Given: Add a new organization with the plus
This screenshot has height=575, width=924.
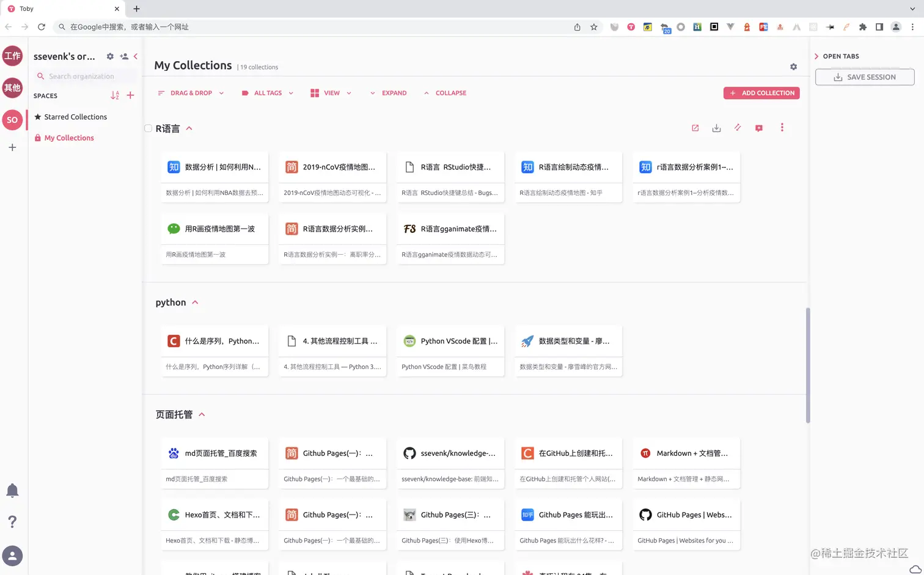Looking at the screenshot, I should point(12,147).
